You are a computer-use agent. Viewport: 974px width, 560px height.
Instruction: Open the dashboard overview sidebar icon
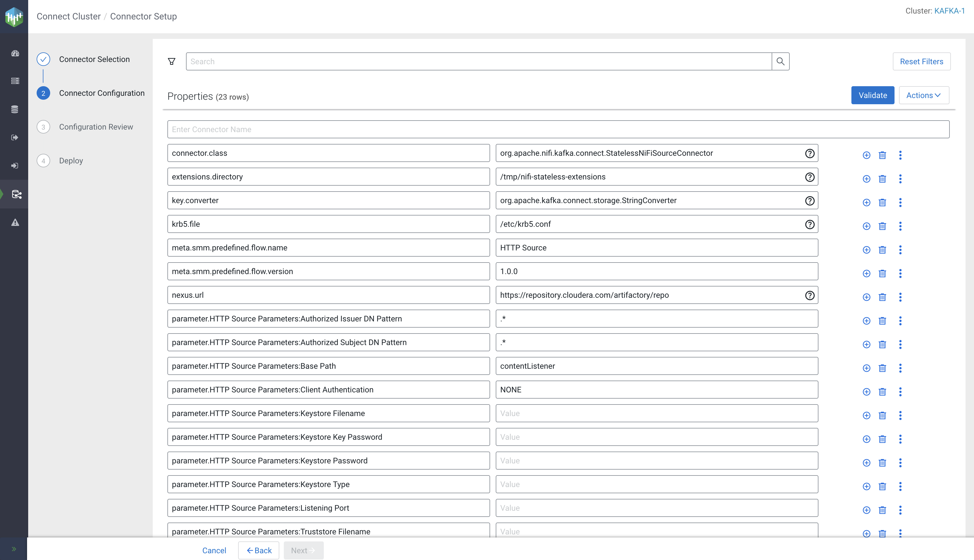point(15,54)
